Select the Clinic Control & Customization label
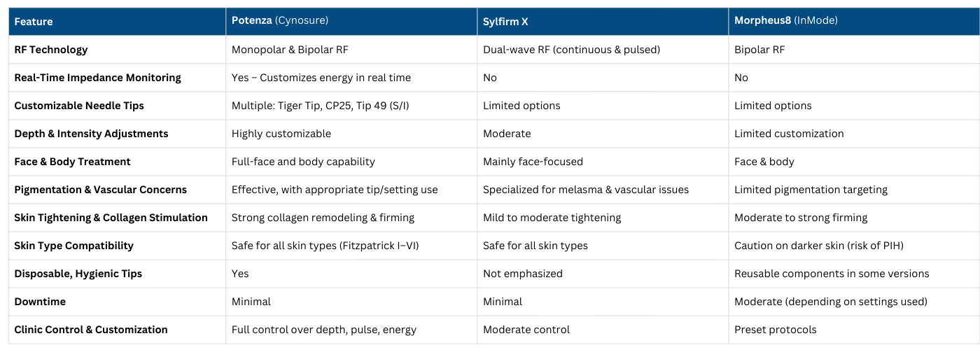Screen dimensions: 980x350 click(x=91, y=330)
